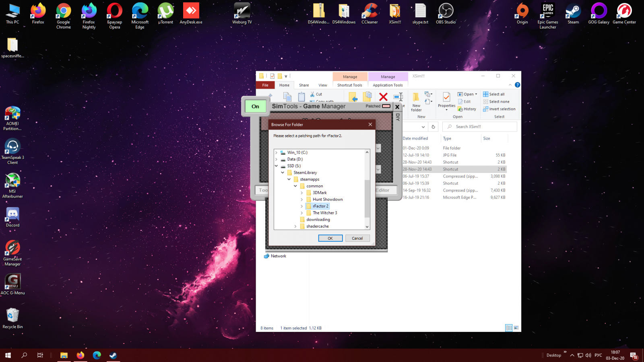Expand the Win_10 (C:) drive node

point(276,152)
